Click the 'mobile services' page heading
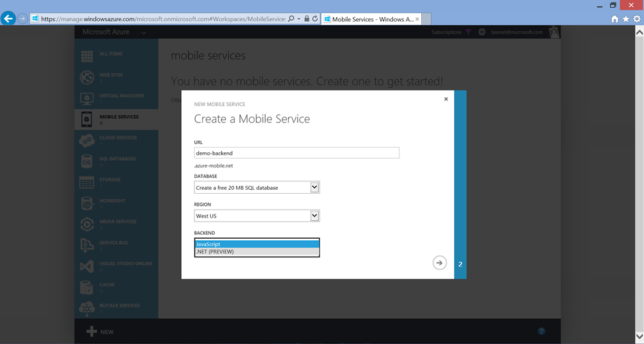Screen dimensions: 644x344 [x=208, y=56]
